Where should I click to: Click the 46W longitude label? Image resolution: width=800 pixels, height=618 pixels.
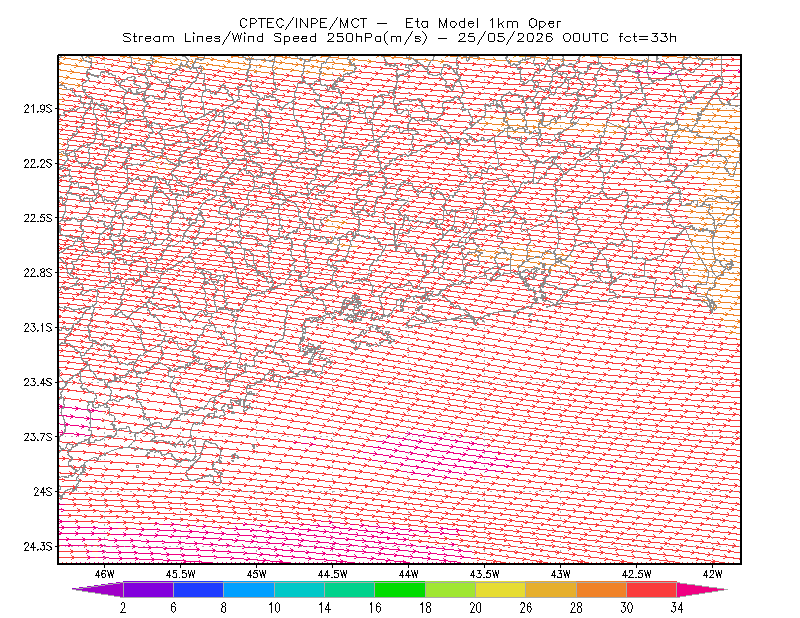pos(105,574)
